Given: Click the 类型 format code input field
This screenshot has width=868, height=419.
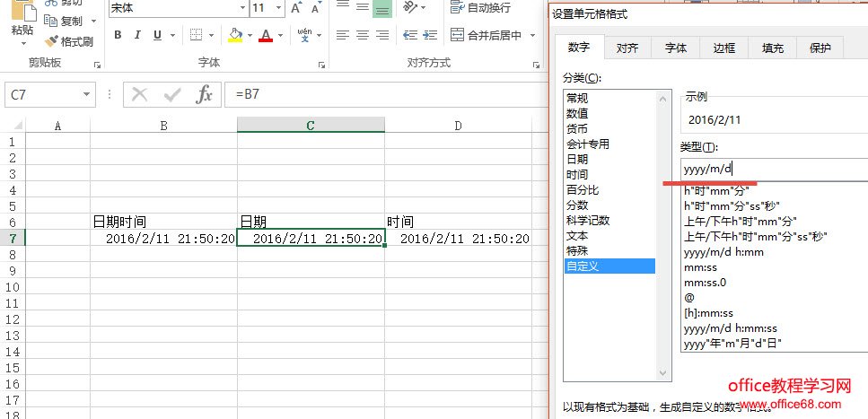Looking at the screenshot, I should click(x=775, y=170).
